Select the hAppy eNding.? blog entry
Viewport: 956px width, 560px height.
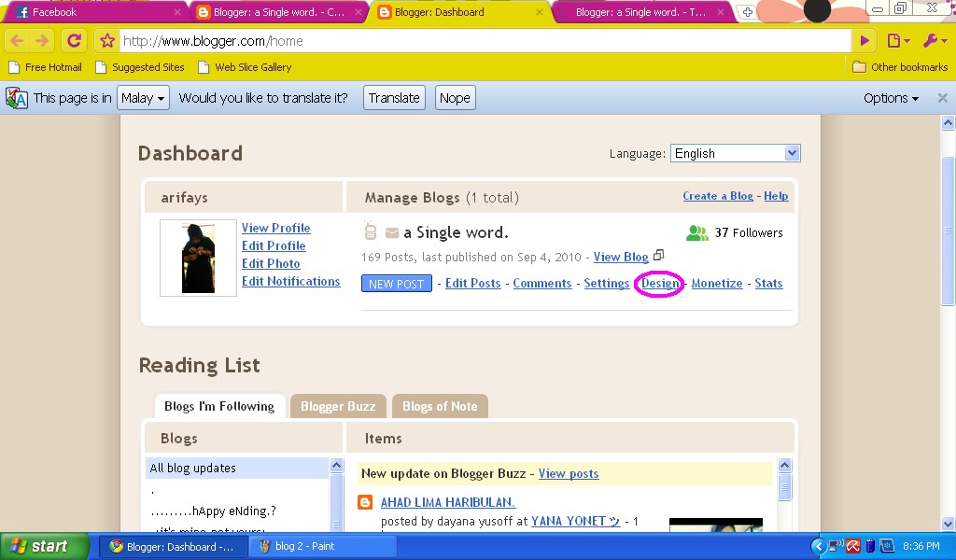213,511
